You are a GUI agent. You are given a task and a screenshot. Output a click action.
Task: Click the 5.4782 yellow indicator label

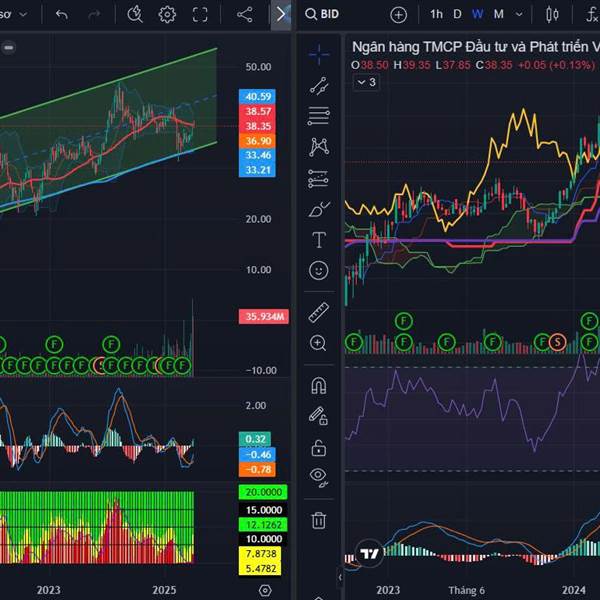click(x=260, y=568)
